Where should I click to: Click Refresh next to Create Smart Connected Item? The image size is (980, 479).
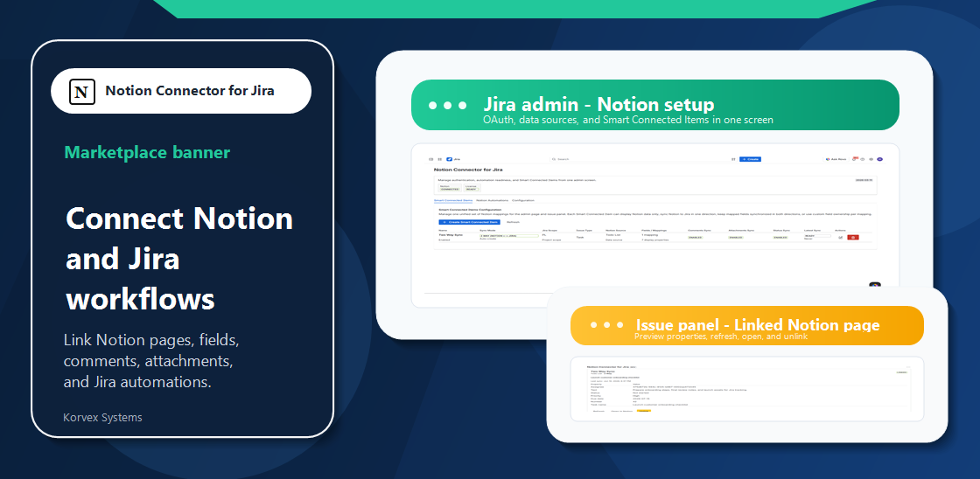coord(514,222)
